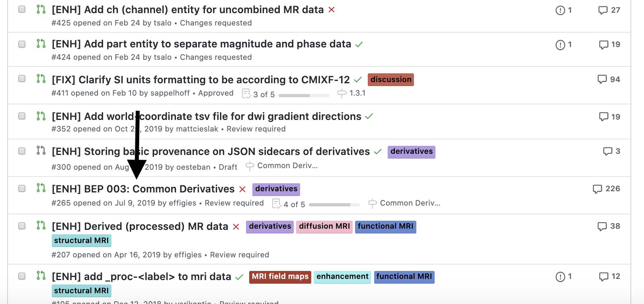Open comment bubble showing 226 comments
644x304 pixels.
[x=597, y=189]
